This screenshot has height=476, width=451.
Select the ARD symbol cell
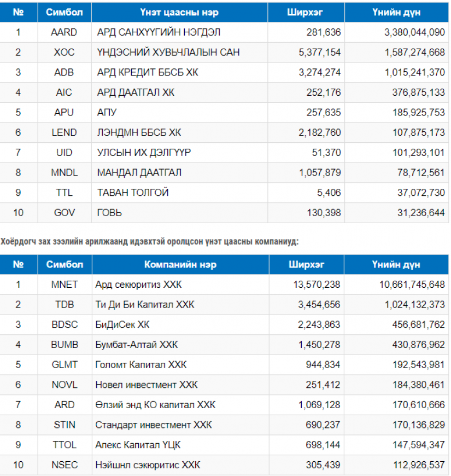pyautogui.click(x=65, y=405)
